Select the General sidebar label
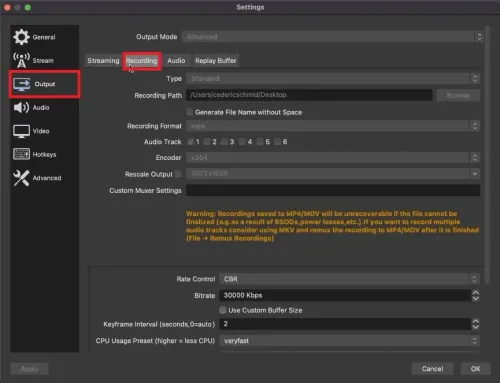The height and width of the screenshot is (383, 500). [x=44, y=37]
